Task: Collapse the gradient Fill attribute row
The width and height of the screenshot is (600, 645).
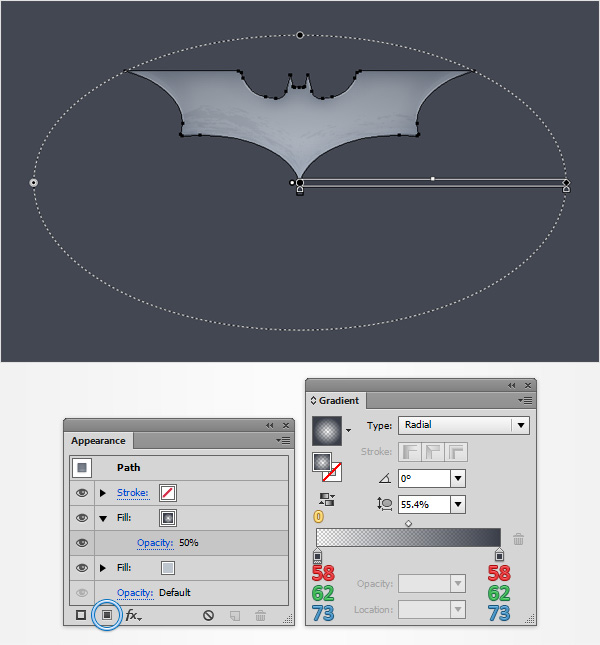Action: coord(103,518)
